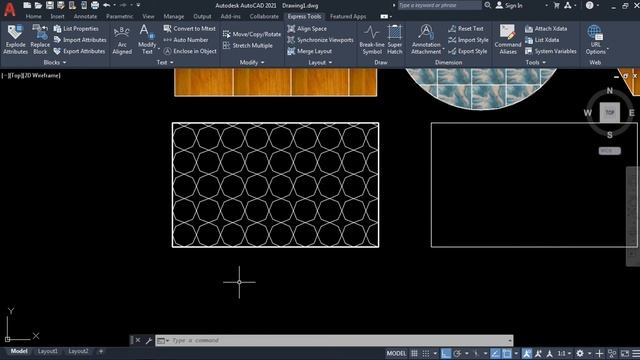Add new layout with plus button

tap(101, 351)
